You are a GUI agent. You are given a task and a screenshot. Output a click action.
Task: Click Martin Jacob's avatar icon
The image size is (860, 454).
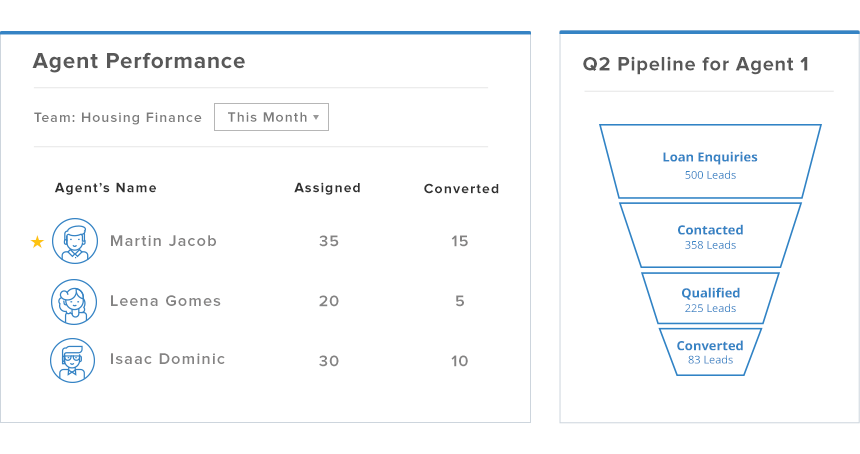[x=74, y=241]
